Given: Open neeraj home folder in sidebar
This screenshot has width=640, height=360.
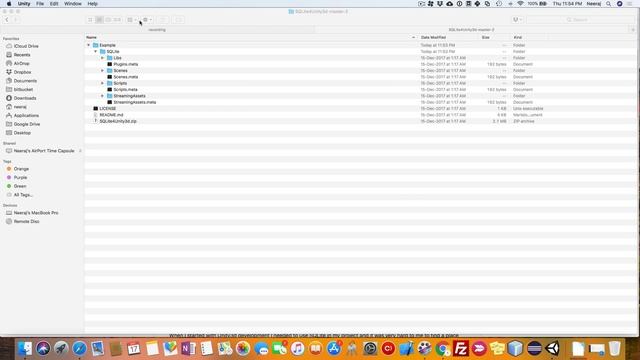Looking at the screenshot, I should [20, 107].
